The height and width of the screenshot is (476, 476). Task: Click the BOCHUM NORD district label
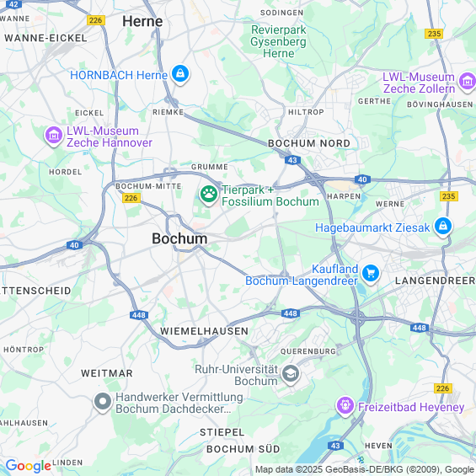[309, 143]
